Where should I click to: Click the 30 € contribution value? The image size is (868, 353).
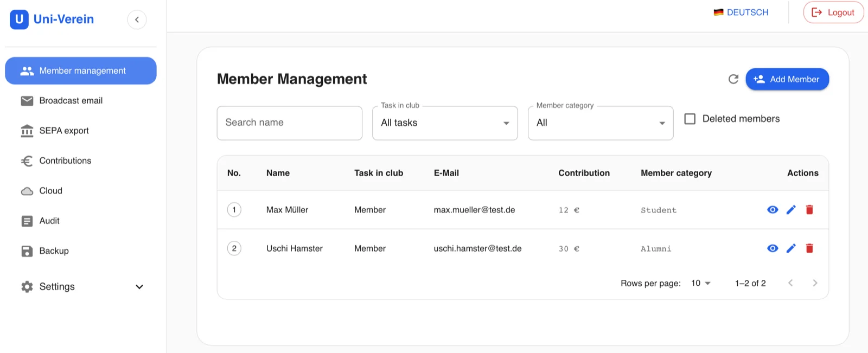click(569, 249)
